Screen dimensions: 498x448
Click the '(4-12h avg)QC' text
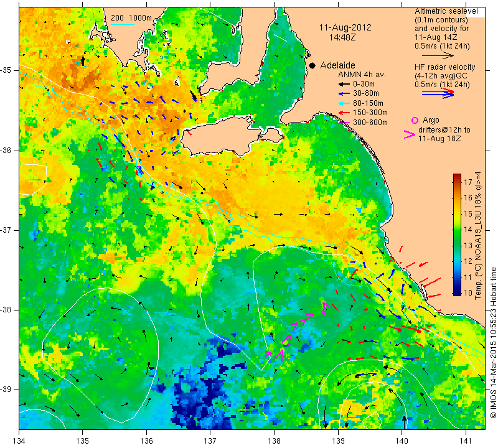point(441,76)
